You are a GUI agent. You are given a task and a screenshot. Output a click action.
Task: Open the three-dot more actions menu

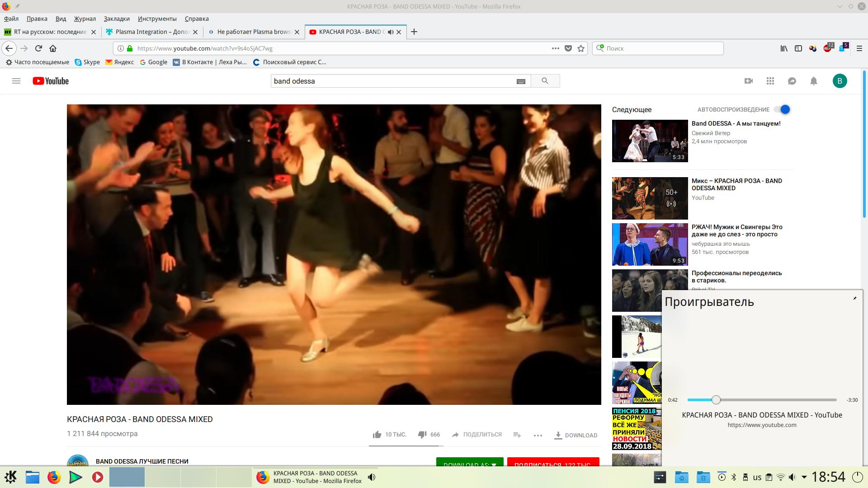tap(538, 435)
